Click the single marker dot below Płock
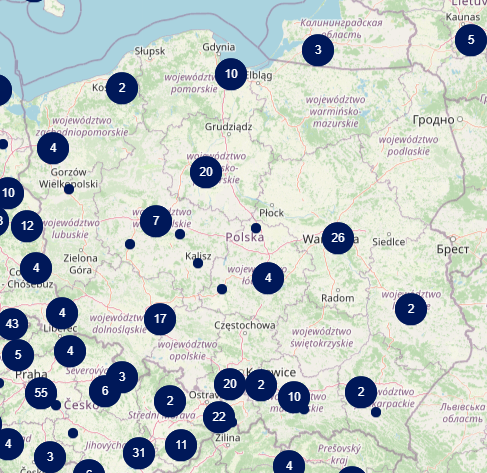 [256, 228]
